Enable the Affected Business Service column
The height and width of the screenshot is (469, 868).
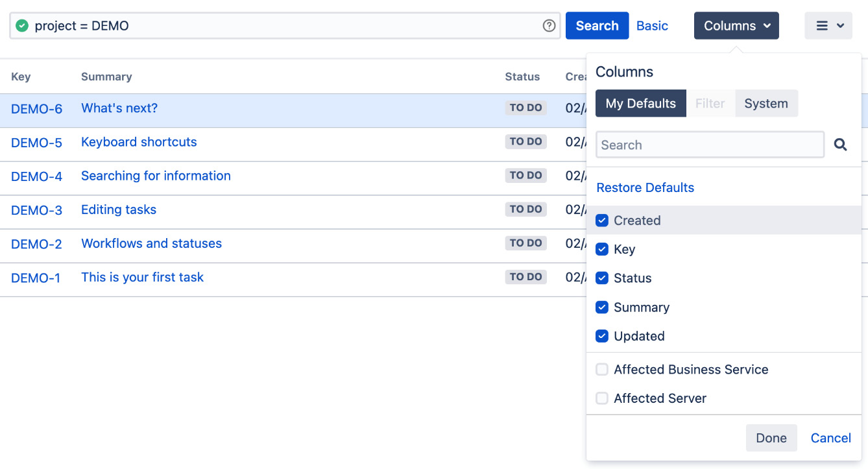601,369
